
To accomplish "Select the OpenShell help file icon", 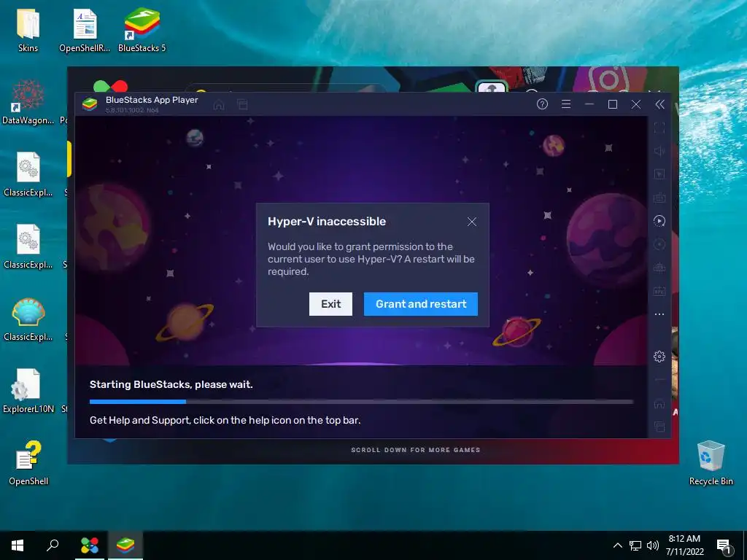I will click(x=28, y=463).
